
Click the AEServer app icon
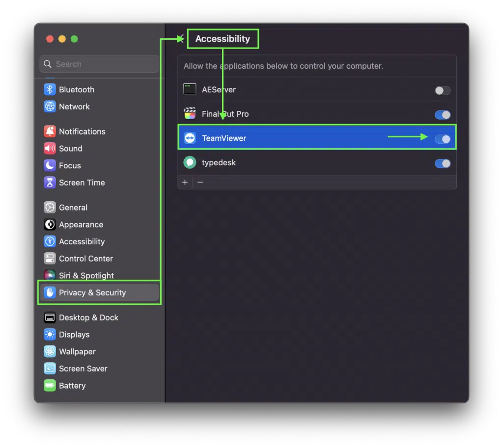click(x=190, y=89)
